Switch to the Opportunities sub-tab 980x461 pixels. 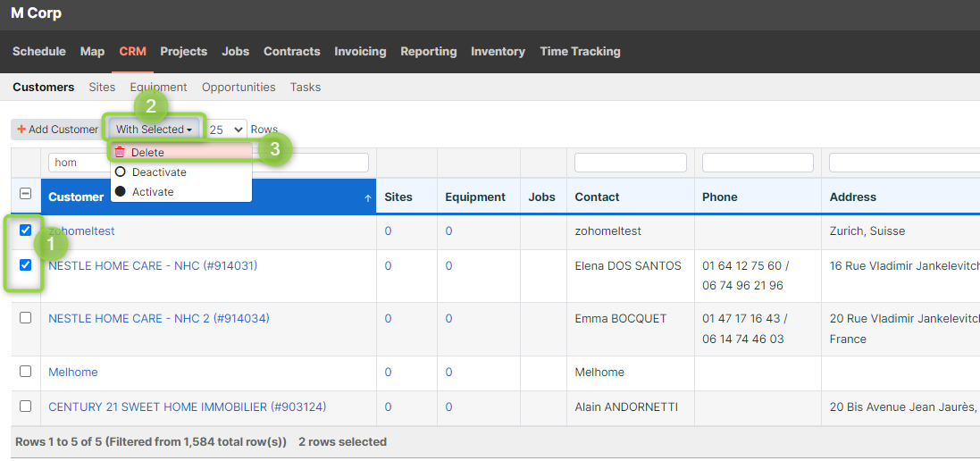(x=239, y=87)
